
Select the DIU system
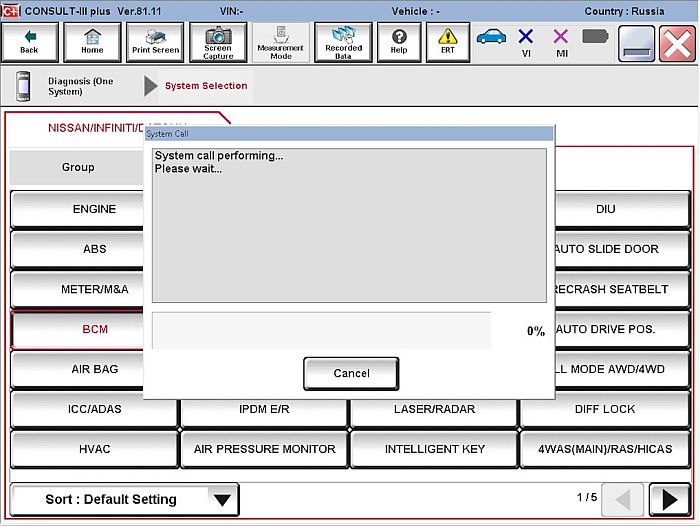622,209
